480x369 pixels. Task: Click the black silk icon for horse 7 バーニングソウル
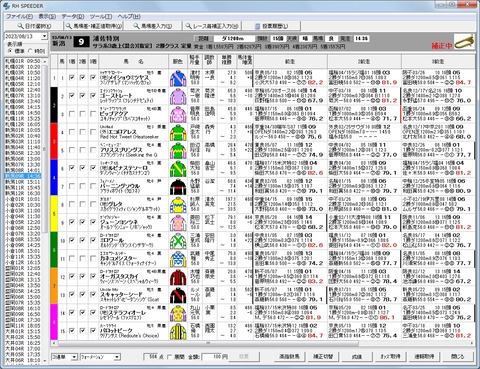(x=178, y=186)
